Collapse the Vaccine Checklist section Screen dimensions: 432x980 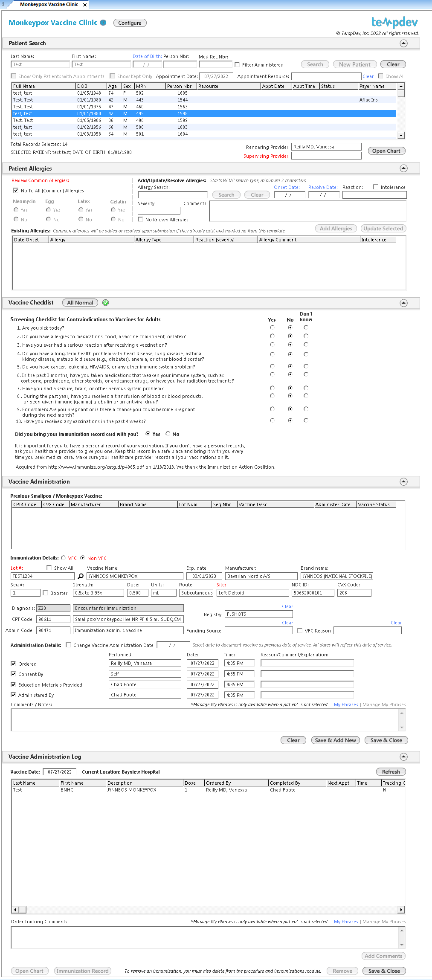point(403,303)
